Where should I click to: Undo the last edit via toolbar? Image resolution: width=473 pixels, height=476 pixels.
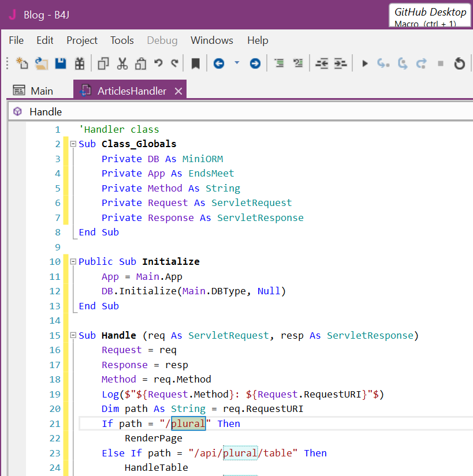159,63
